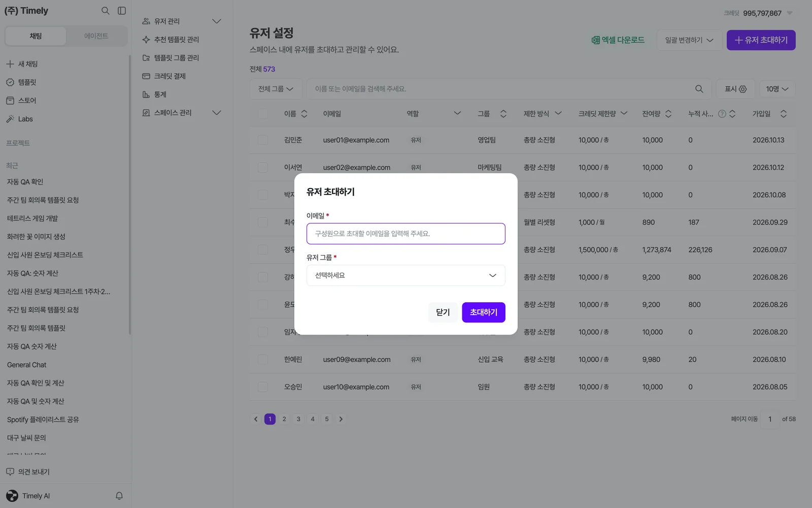Open 스토어 store icon
812x508 pixels.
[x=10, y=101]
